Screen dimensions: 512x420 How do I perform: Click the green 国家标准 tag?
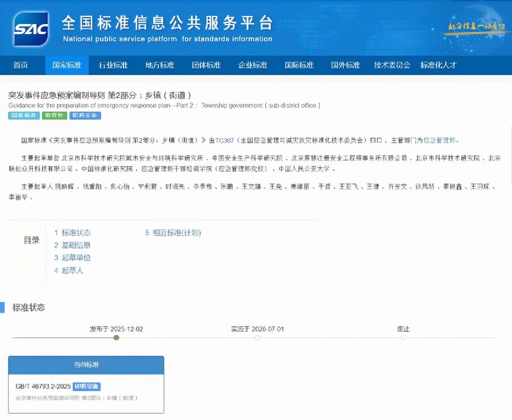coord(23,116)
